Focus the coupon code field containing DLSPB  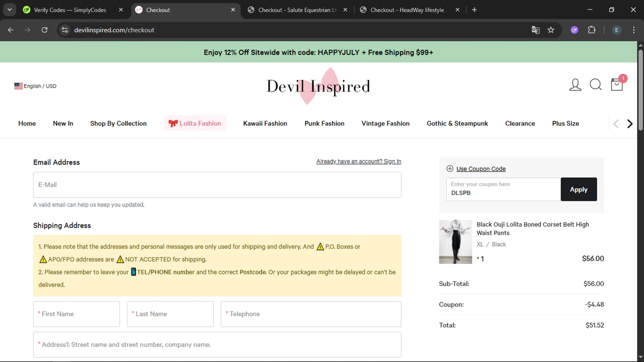504,189
